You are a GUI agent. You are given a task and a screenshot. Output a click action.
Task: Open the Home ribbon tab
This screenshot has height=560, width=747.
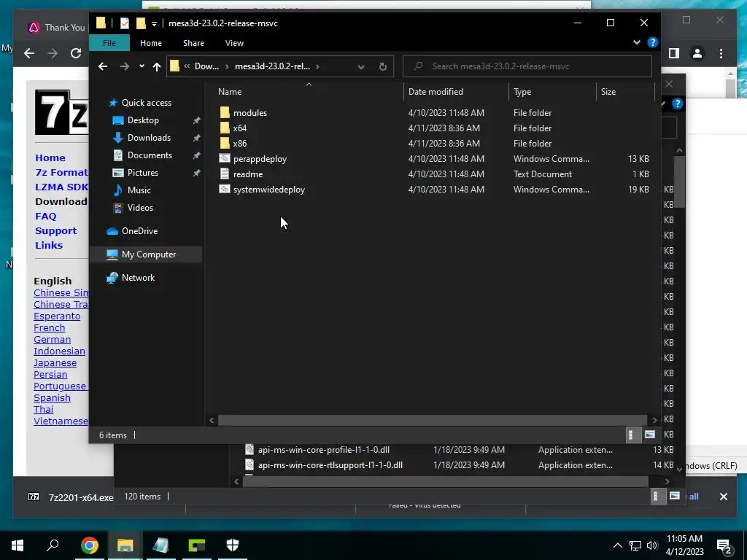(x=150, y=43)
